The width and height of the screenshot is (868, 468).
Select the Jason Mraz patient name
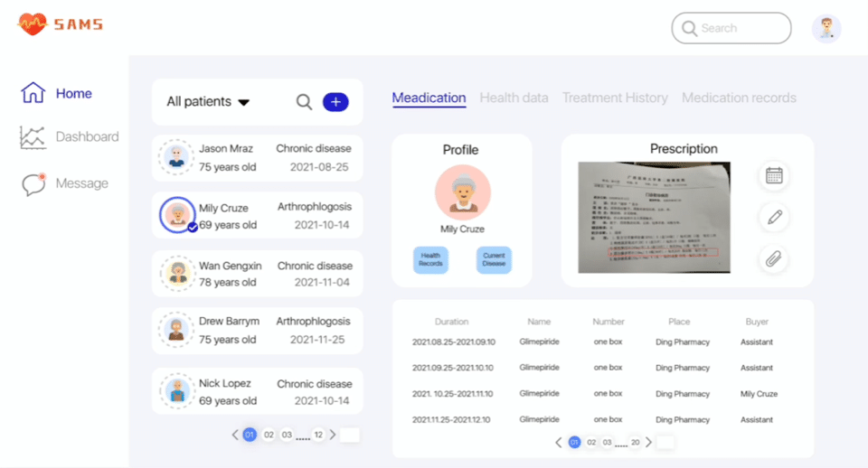[x=226, y=148]
